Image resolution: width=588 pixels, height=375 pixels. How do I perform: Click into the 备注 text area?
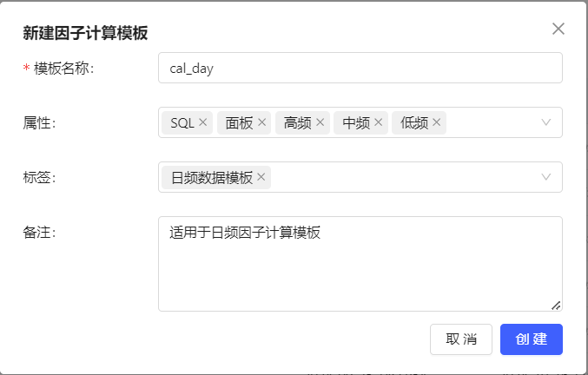(360, 269)
